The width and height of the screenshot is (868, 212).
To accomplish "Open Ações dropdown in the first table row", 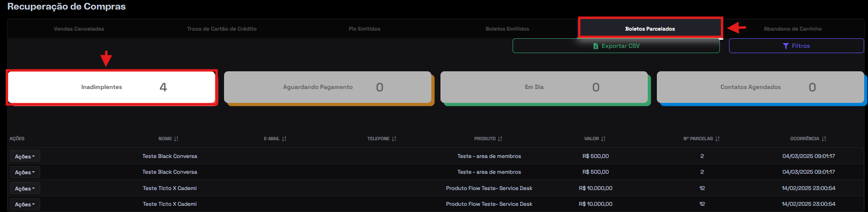I will (25, 156).
